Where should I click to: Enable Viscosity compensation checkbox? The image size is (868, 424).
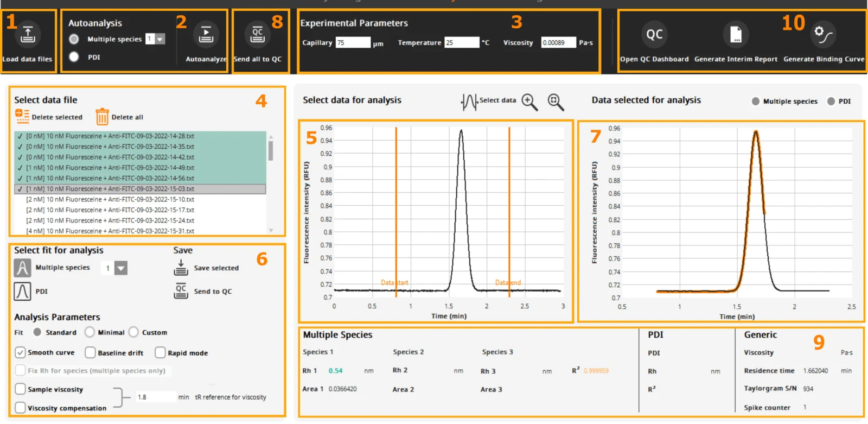pyautogui.click(x=20, y=407)
